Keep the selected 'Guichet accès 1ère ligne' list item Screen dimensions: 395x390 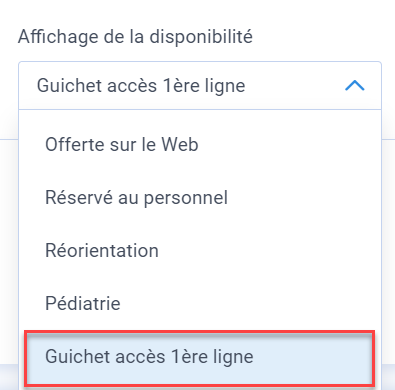click(200, 357)
